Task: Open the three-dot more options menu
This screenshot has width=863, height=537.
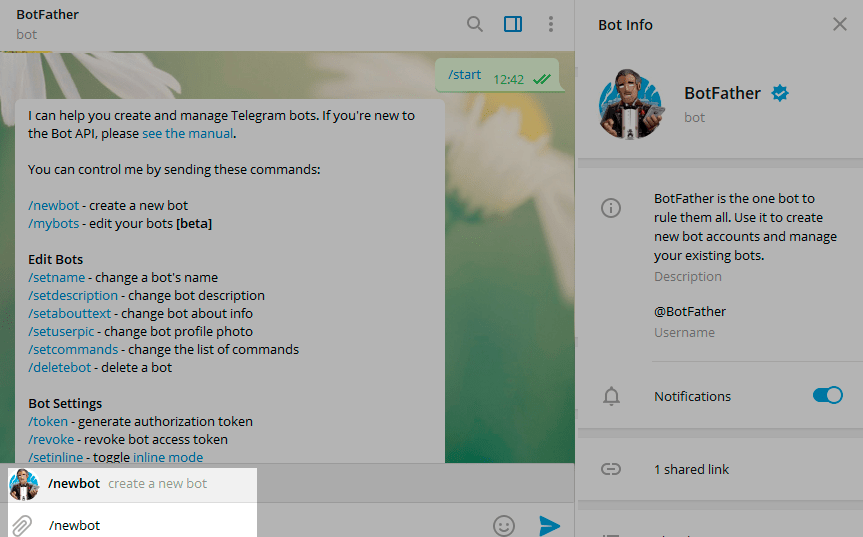Action: coord(550,24)
